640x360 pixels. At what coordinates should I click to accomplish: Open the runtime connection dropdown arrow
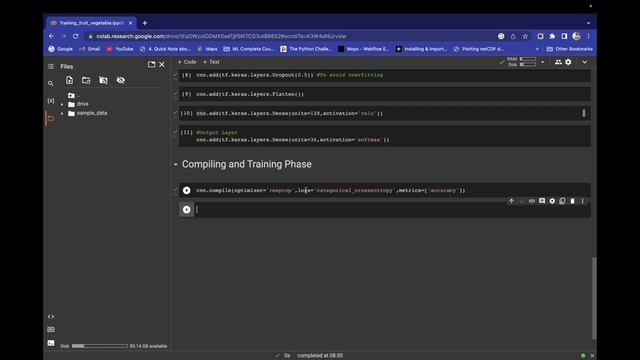(x=542, y=62)
